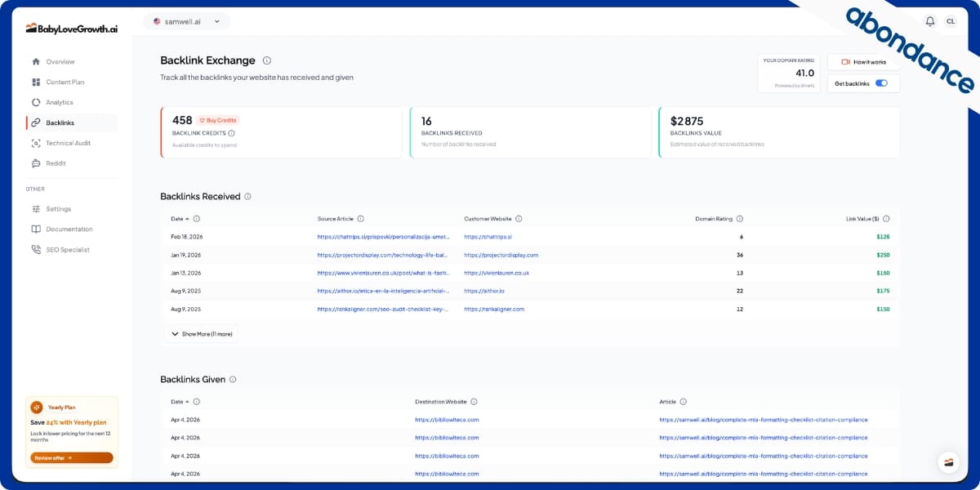The image size is (980, 490).
Task: Click info icon beside Source Article column
Action: (x=360, y=219)
